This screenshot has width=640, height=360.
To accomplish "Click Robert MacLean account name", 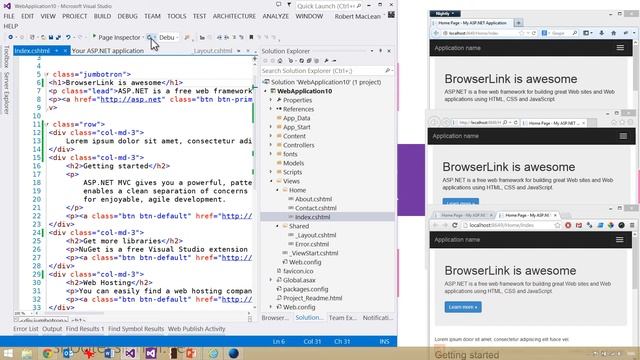I will pos(358,16).
